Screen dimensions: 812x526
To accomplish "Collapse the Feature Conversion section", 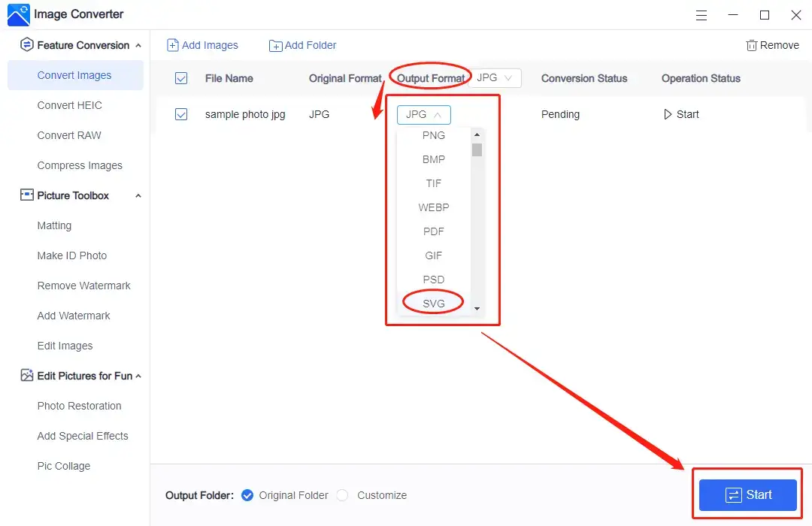I will point(138,45).
